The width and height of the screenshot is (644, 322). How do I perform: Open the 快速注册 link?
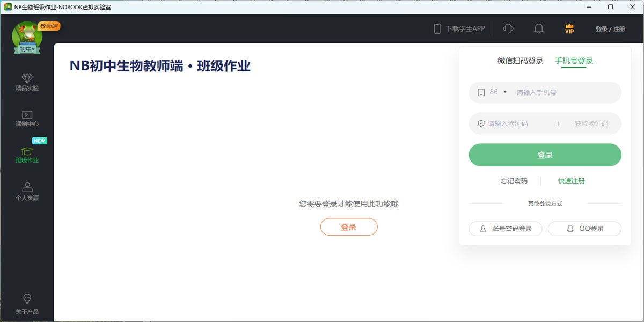click(571, 181)
